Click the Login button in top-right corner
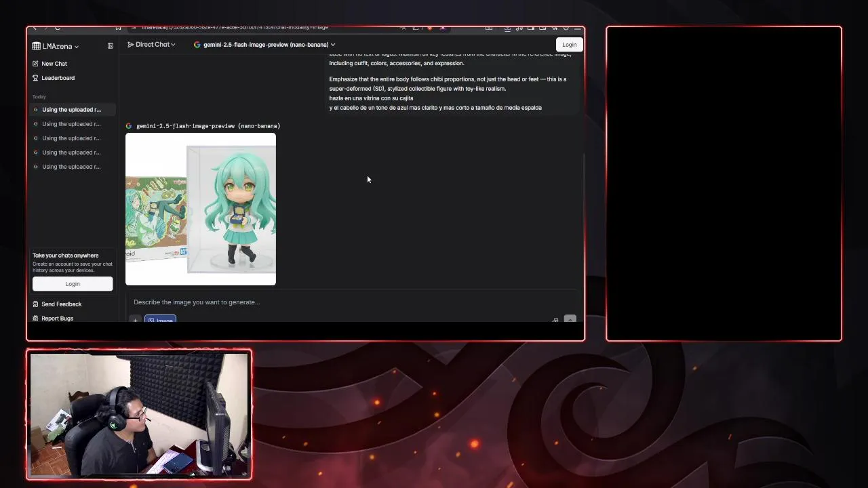The height and width of the screenshot is (488, 868). pos(569,45)
